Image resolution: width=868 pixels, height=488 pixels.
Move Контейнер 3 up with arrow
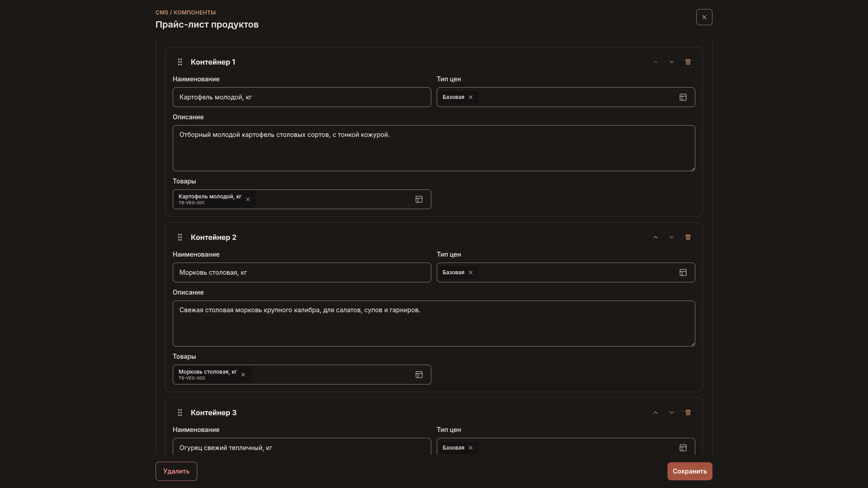click(655, 413)
